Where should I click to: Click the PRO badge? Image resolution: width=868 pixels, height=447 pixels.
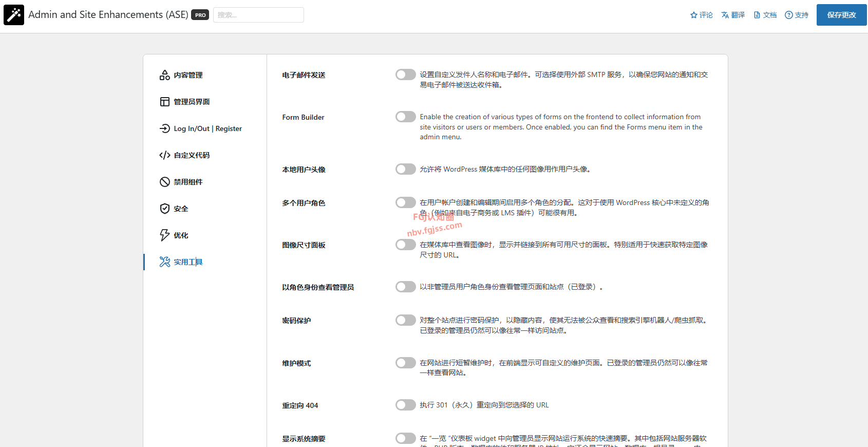[200, 15]
